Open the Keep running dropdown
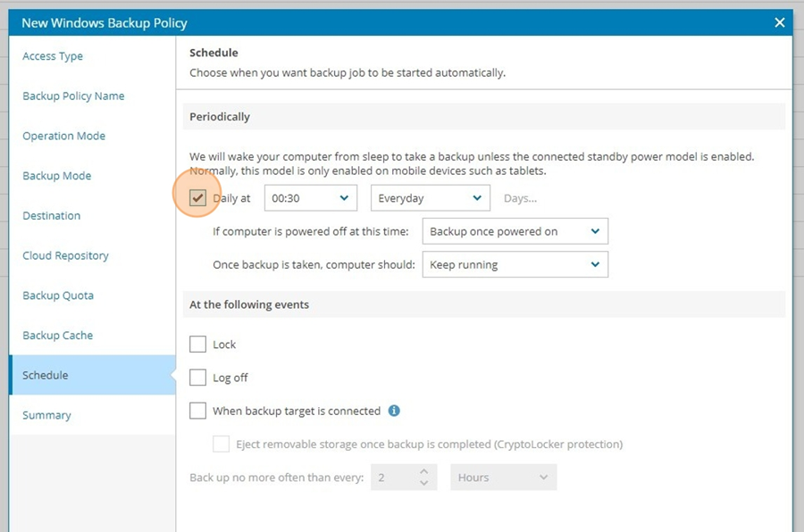 click(x=515, y=264)
